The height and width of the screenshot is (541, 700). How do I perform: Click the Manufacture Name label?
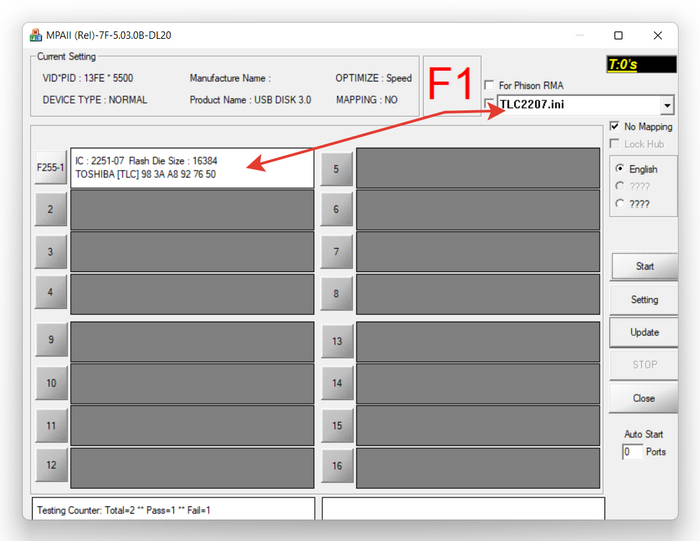[230, 78]
